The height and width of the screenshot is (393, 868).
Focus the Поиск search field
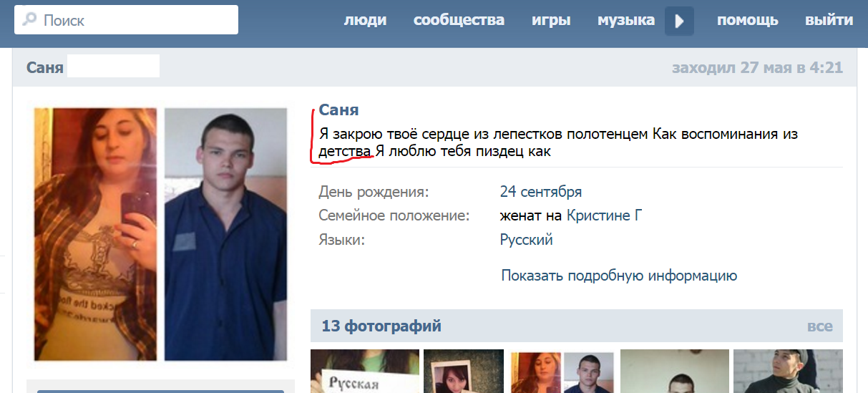coord(136,20)
